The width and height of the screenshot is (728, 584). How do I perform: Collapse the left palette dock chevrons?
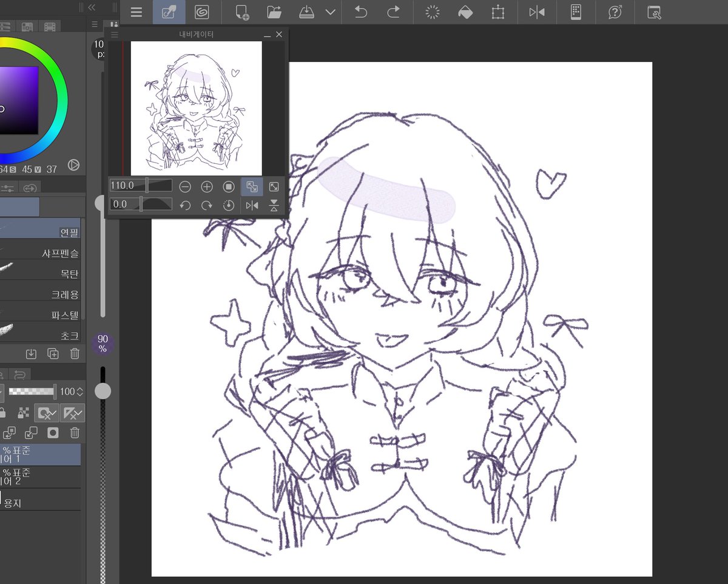click(92, 7)
